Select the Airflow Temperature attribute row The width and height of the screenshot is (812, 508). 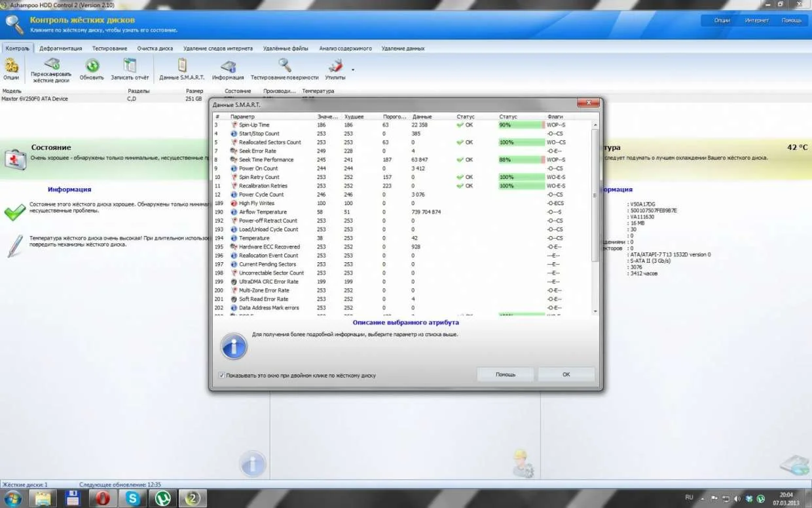pos(263,212)
